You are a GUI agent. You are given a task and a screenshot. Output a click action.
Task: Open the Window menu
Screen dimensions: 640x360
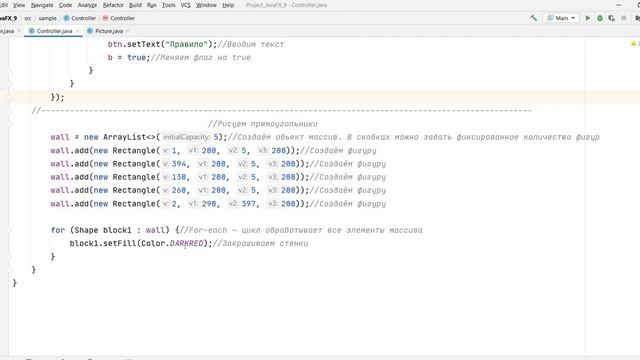(206, 5)
